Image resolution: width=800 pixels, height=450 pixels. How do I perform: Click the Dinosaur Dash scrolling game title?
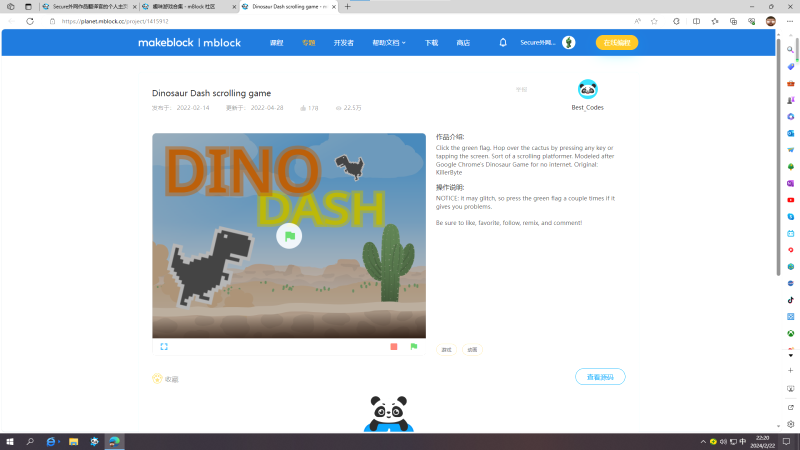[x=211, y=93]
